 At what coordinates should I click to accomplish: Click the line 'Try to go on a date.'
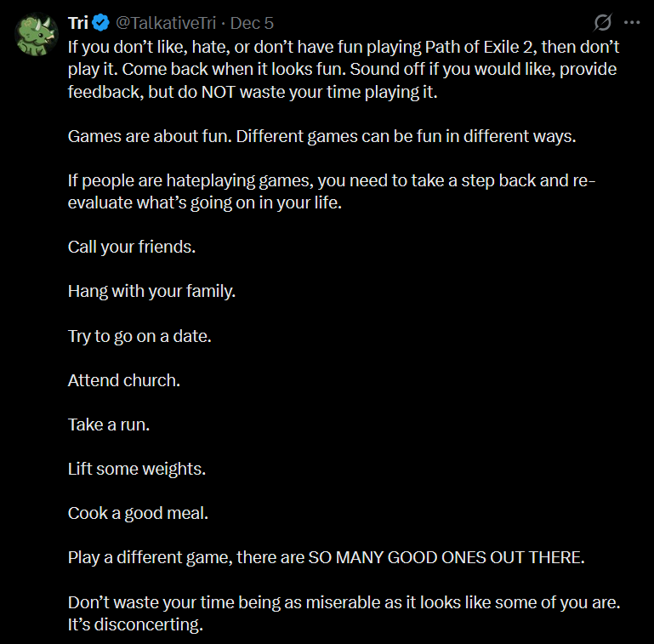coord(139,336)
